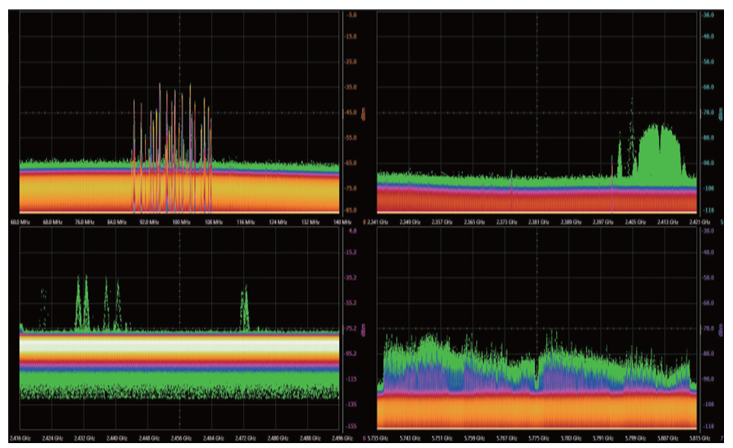Click the -35.2 dBm level label
The image size is (733, 448).
(x=351, y=278)
